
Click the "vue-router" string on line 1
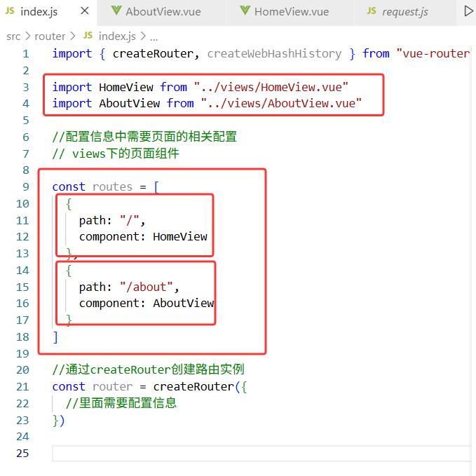click(x=434, y=54)
